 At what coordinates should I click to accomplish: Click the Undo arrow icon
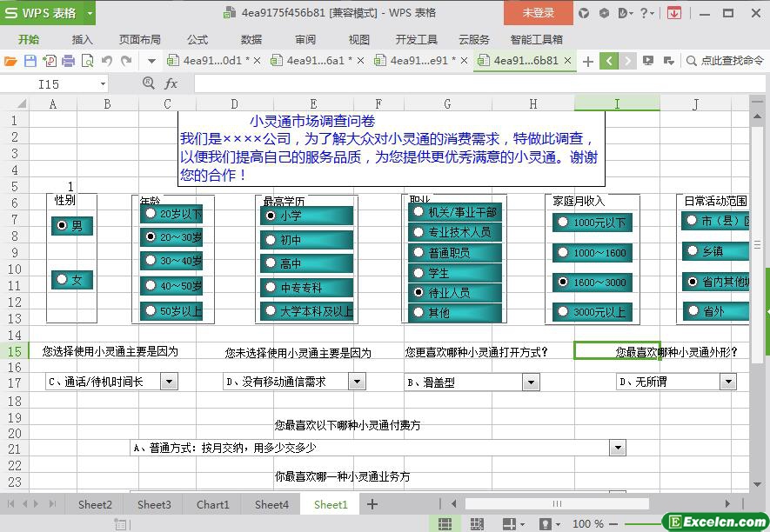[106, 61]
